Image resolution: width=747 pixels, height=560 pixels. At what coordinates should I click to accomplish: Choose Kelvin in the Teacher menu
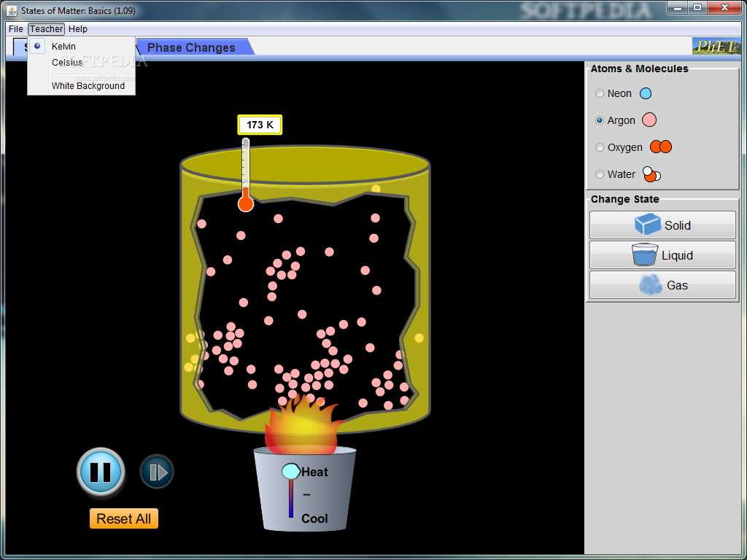[x=82, y=46]
